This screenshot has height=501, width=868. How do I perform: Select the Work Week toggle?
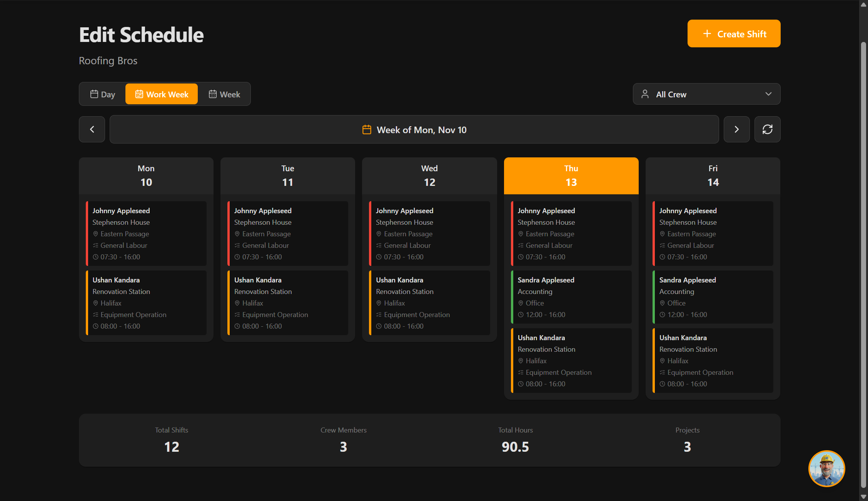[x=161, y=94]
